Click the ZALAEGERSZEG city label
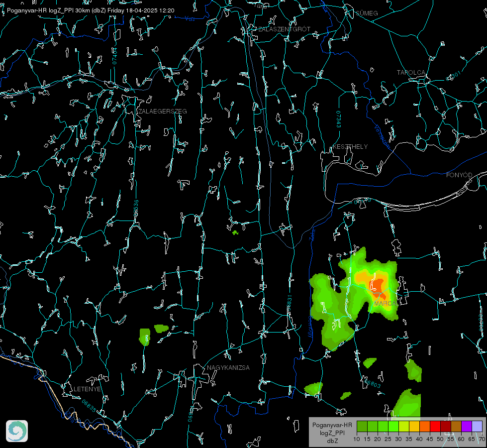The image size is (487, 448). [x=163, y=112]
